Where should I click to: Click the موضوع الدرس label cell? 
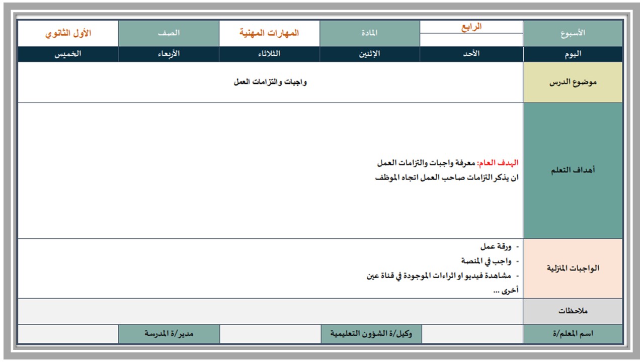pyautogui.click(x=573, y=82)
